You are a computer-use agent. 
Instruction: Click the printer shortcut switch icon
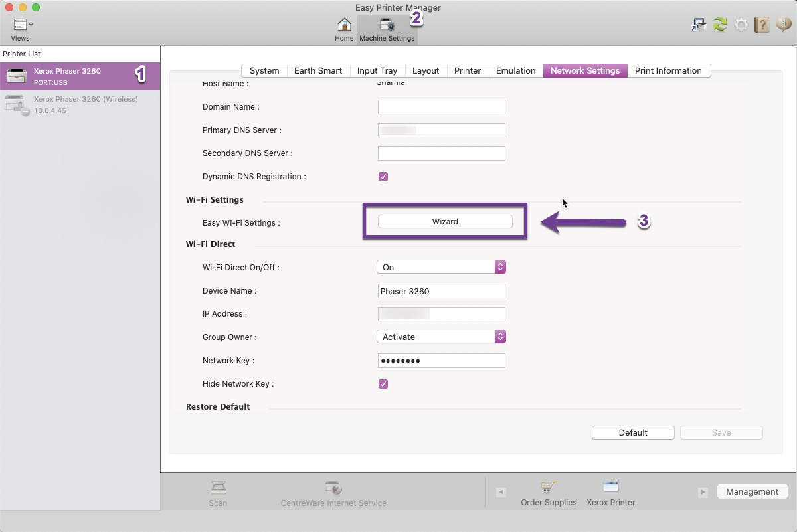point(699,25)
